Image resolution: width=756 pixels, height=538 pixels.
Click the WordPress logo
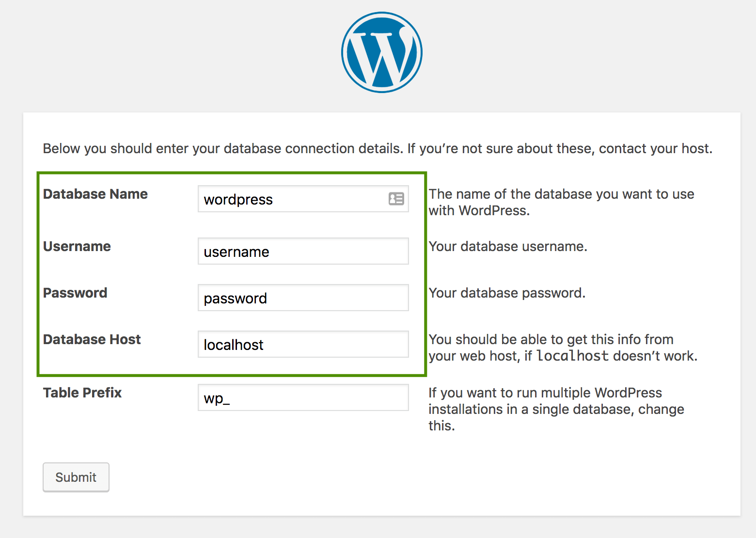(382, 52)
